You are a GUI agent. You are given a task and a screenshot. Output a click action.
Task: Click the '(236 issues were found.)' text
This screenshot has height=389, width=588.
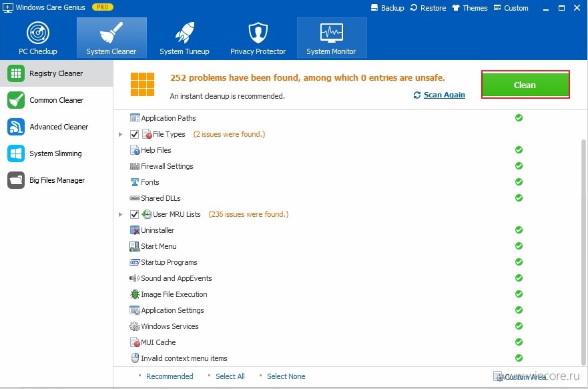(x=248, y=214)
